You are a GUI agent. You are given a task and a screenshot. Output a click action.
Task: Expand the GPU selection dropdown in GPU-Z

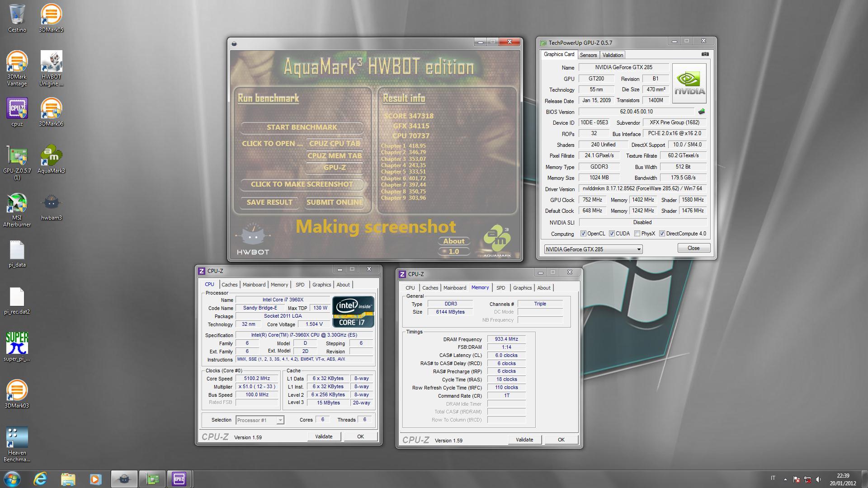click(x=638, y=249)
